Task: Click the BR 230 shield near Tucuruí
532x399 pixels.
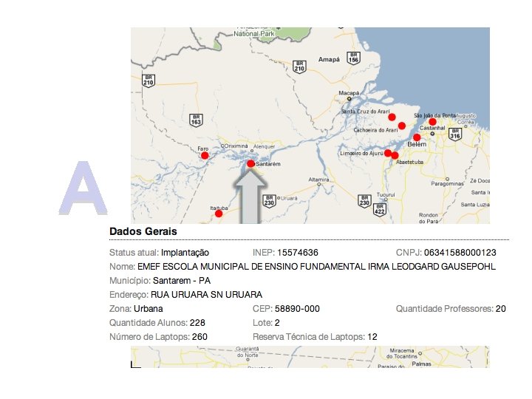Action: pos(364,201)
